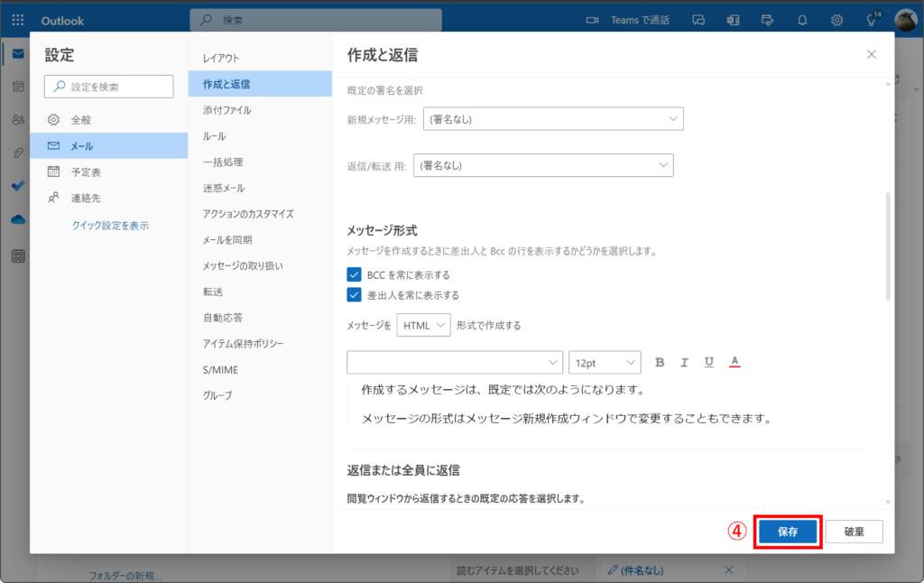Click the 保存 button

click(788, 532)
